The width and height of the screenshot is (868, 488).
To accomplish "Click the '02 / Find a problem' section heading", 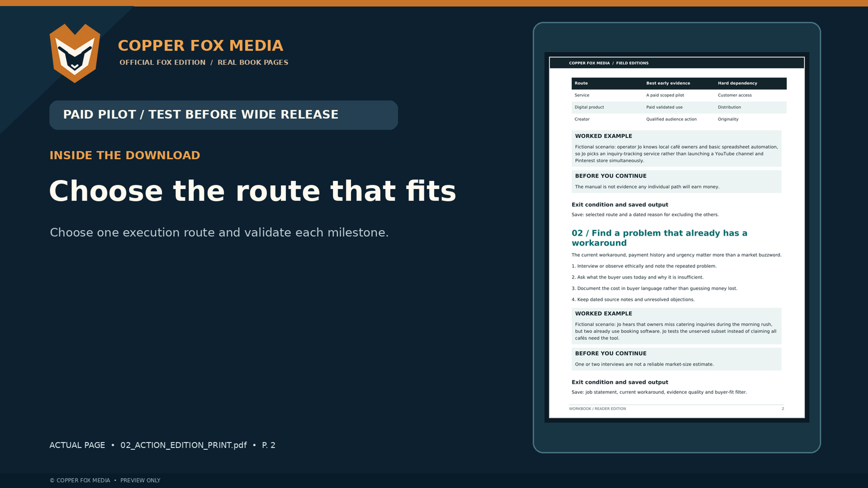I will point(659,238).
